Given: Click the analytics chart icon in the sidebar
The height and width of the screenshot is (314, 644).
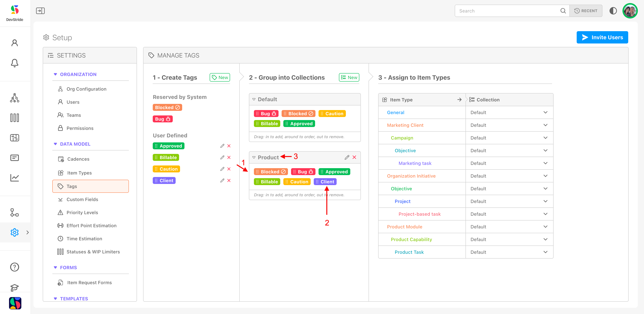Looking at the screenshot, I should pyautogui.click(x=14, y=178).
